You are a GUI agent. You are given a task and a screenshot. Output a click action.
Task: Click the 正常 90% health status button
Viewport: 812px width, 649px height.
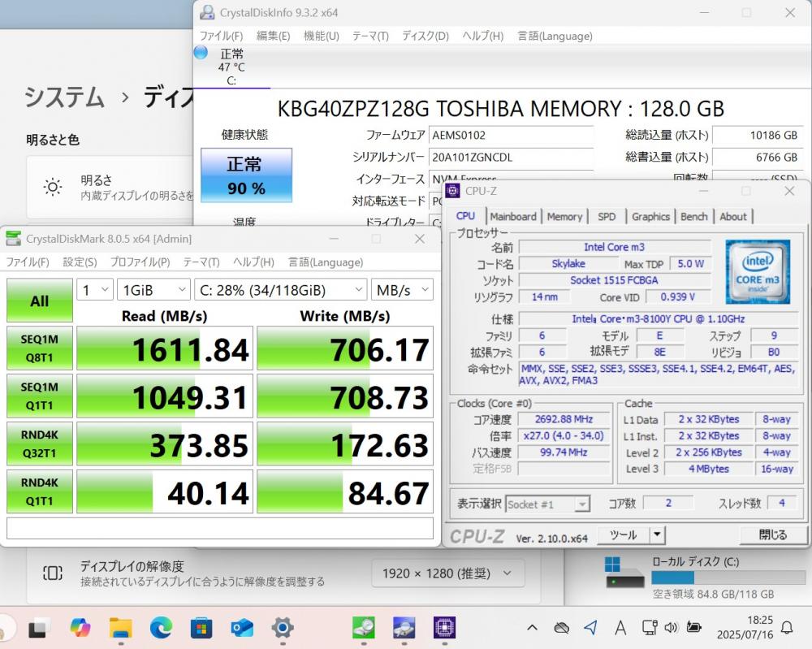click(x=246, y=175)
